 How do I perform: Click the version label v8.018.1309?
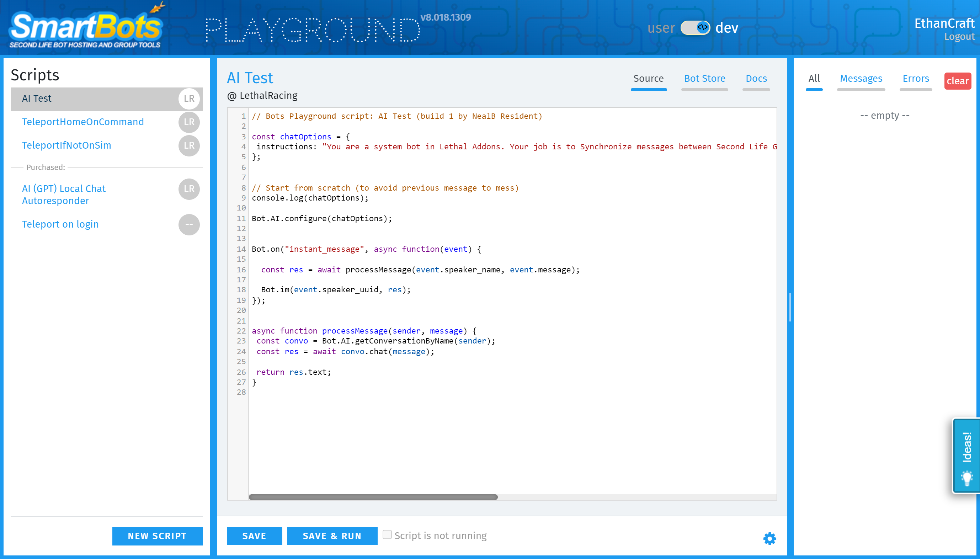(446, 17)
